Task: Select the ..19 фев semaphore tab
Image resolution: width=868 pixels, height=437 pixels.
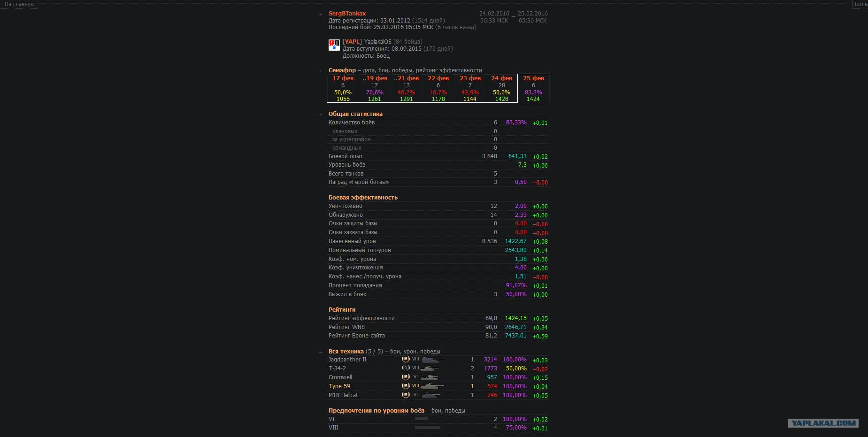Action: (x=375, y=88)
